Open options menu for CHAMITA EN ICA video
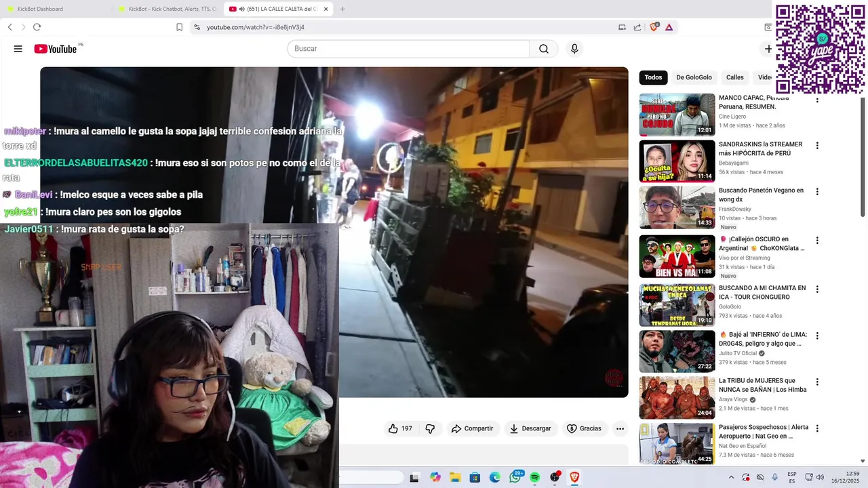 817,289
